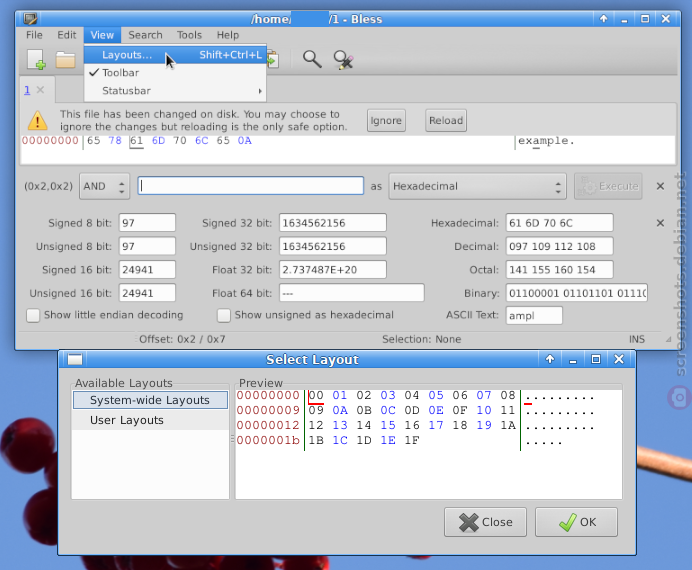692x570 pixels.
Task: Click byte 0A in the layout preview
Action: point(340,410)
